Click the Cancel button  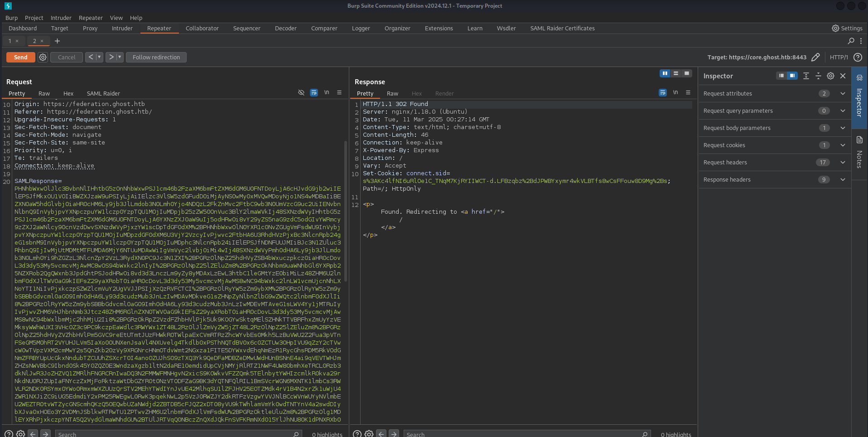[x=67, y=57]
